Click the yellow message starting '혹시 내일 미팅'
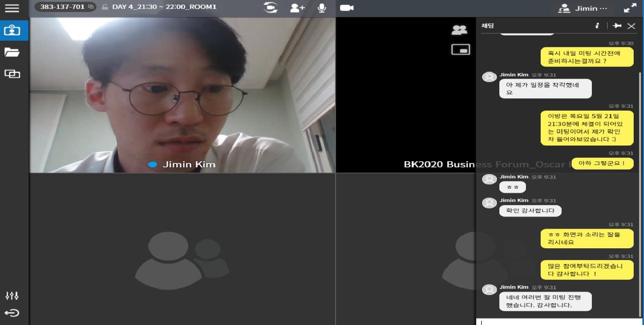The width and height of the screenshot is (644, 325). point(587,57)
